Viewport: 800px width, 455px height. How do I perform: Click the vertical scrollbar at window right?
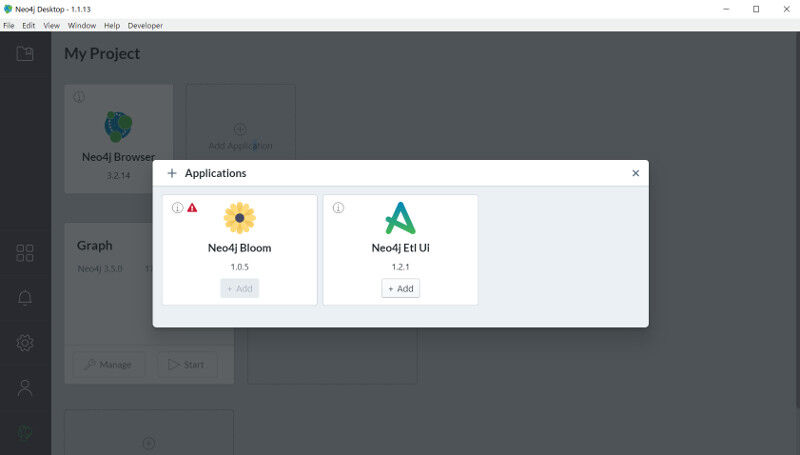797,219
